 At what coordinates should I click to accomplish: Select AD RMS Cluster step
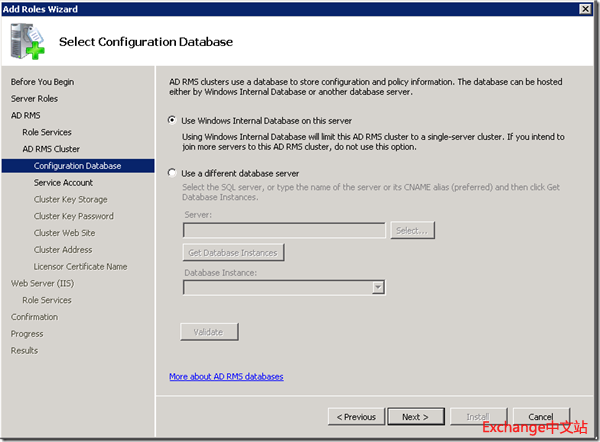[51, 149]
